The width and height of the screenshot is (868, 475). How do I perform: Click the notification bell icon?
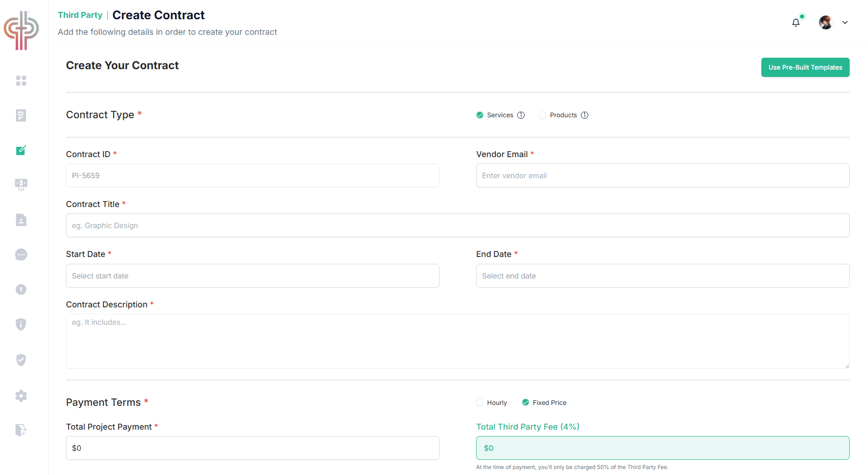796,22
